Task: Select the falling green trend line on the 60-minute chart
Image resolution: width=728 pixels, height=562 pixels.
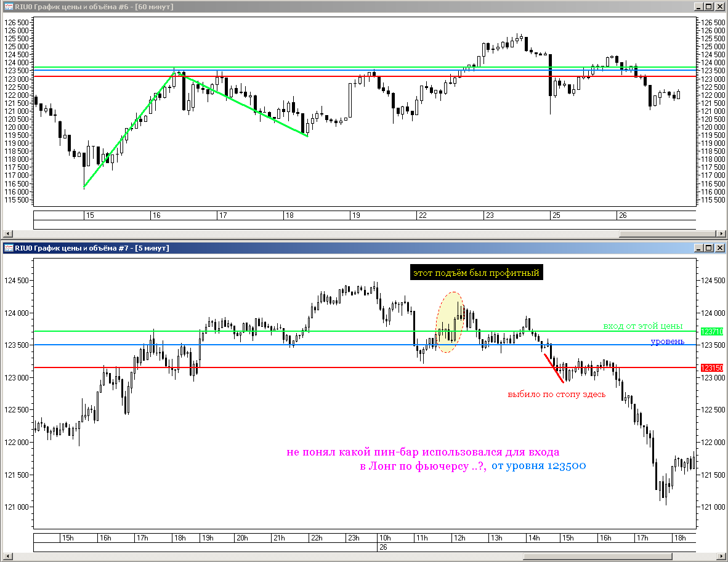Action: (243, 105)
